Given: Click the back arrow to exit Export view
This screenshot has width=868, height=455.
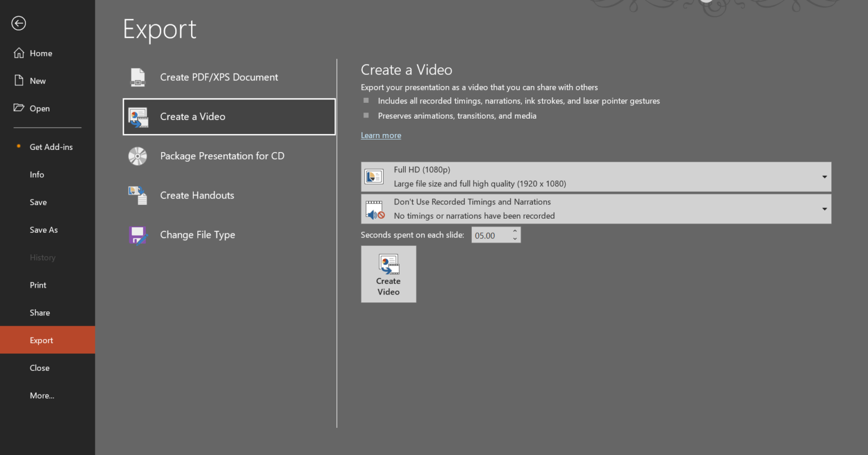Looking at the screenshot, I should tap(19, 23).
